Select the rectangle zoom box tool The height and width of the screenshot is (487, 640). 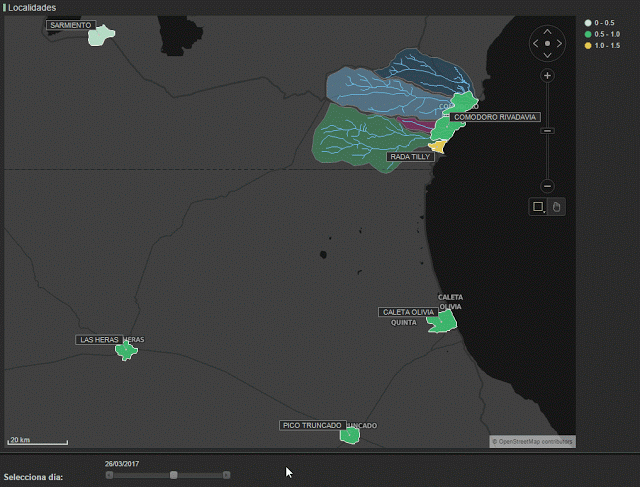point(538,207)
